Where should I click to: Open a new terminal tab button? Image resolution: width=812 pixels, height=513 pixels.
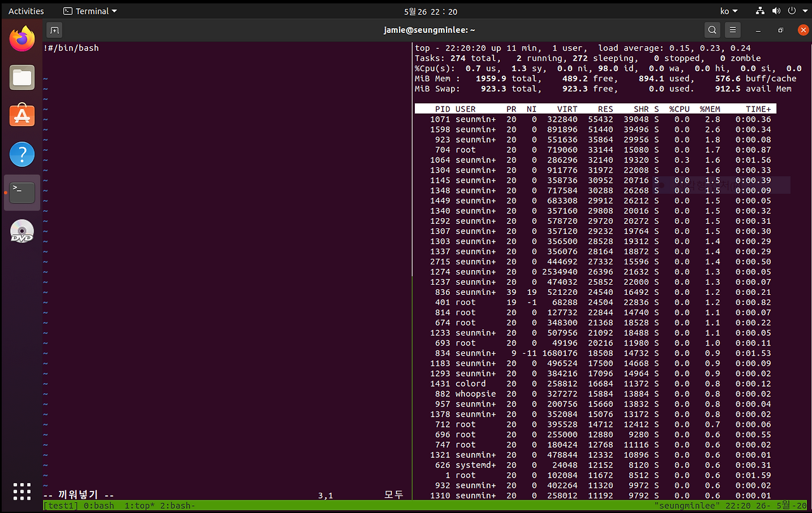(x=55, y=30)
